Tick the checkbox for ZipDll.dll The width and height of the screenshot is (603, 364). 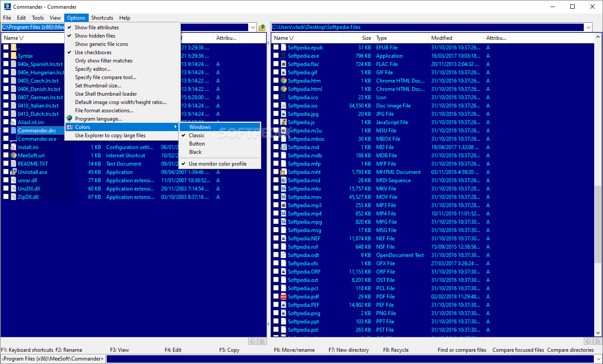click(x=6, y=197)
